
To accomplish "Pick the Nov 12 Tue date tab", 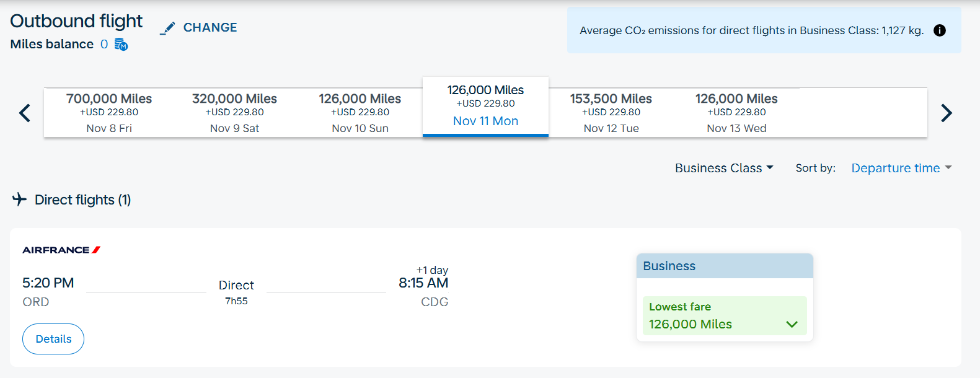I will point(611,113).
